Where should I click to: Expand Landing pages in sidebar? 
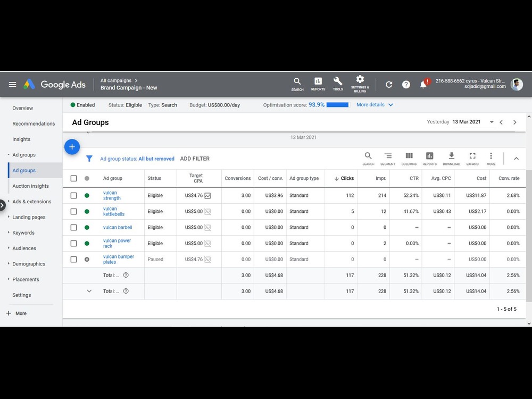tap(9, 217)
